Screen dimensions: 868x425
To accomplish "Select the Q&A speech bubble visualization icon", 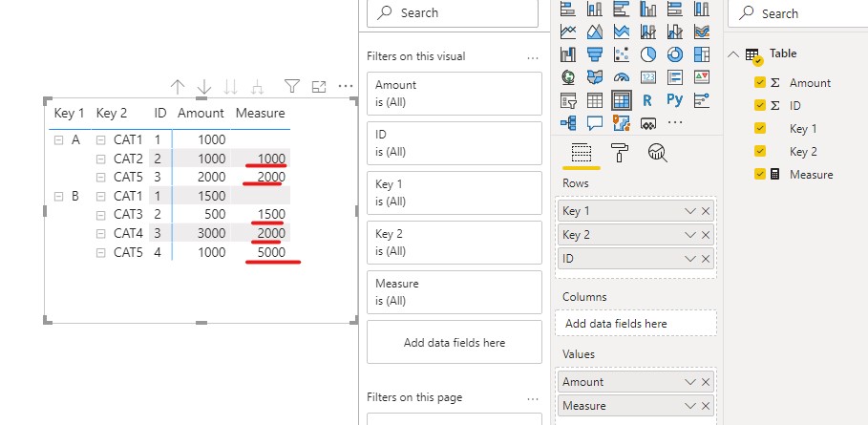I will (595, 123).
